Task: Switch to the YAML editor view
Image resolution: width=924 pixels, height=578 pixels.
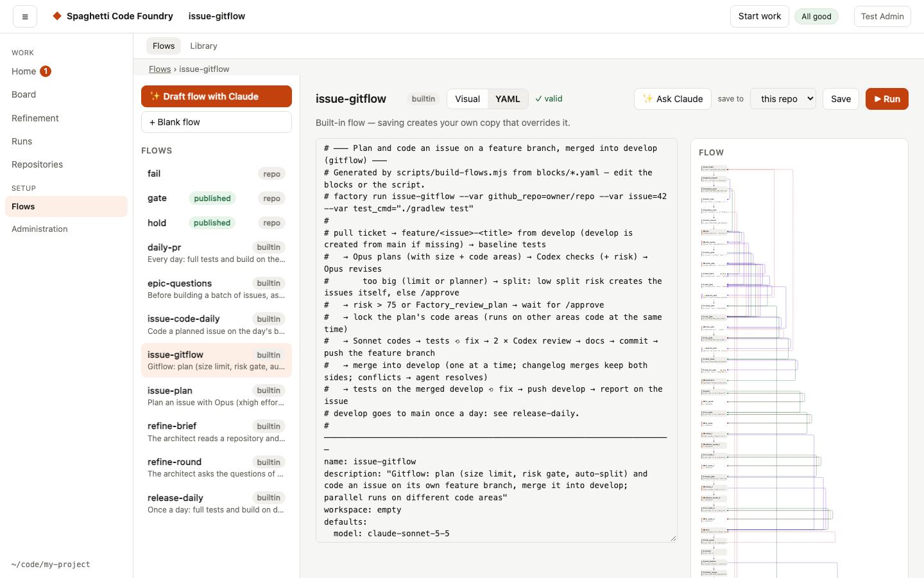Action: tap(508, 99)
